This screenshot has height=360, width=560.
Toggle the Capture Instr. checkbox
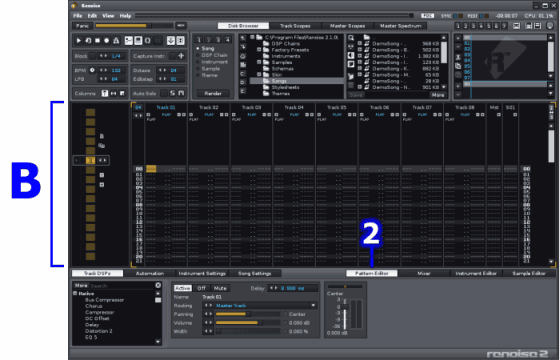[x=172, y=56]
